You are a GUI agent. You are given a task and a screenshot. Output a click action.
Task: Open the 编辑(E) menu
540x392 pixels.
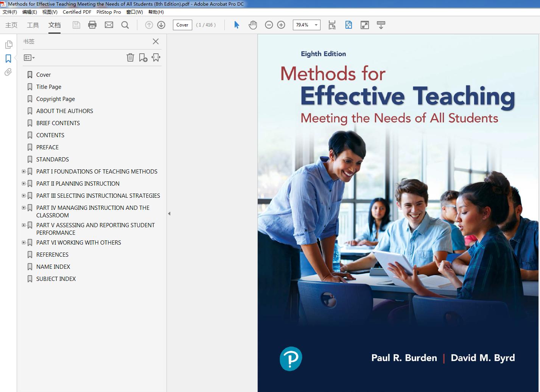30,12
